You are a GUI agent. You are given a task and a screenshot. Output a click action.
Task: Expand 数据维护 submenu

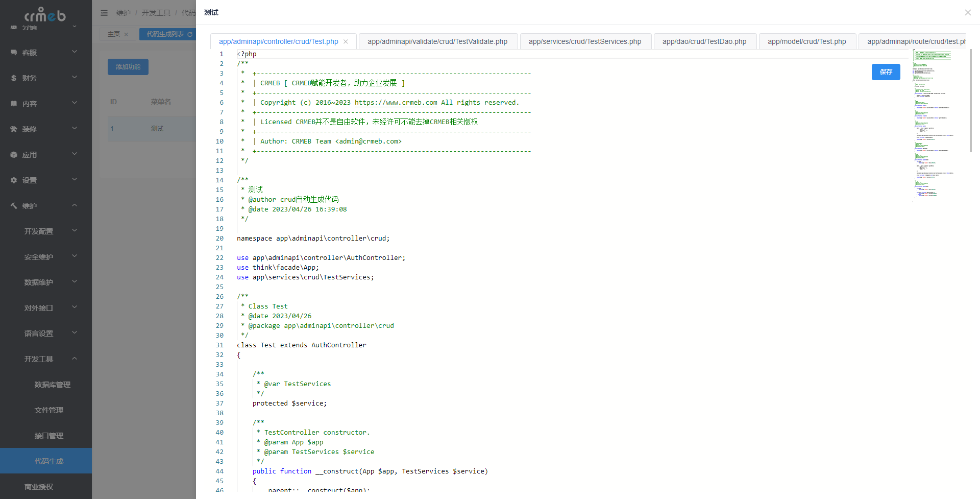46,282
